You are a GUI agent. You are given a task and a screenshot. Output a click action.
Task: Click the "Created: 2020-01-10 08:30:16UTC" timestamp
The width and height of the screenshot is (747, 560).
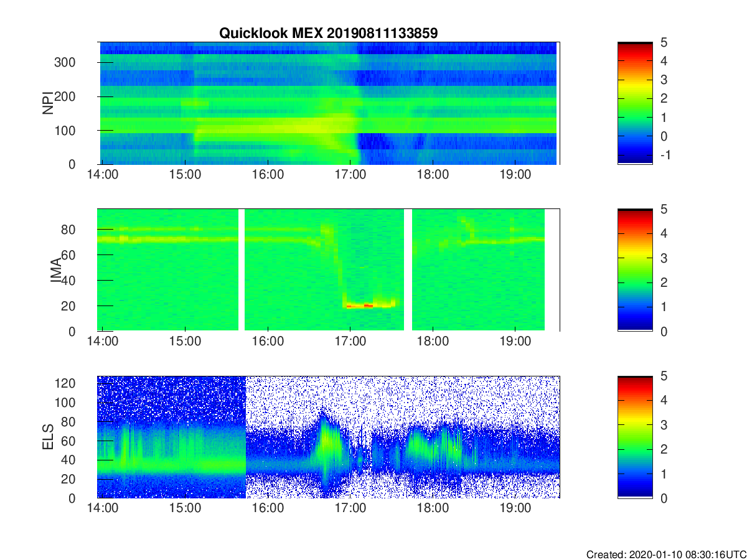point(665,554)
